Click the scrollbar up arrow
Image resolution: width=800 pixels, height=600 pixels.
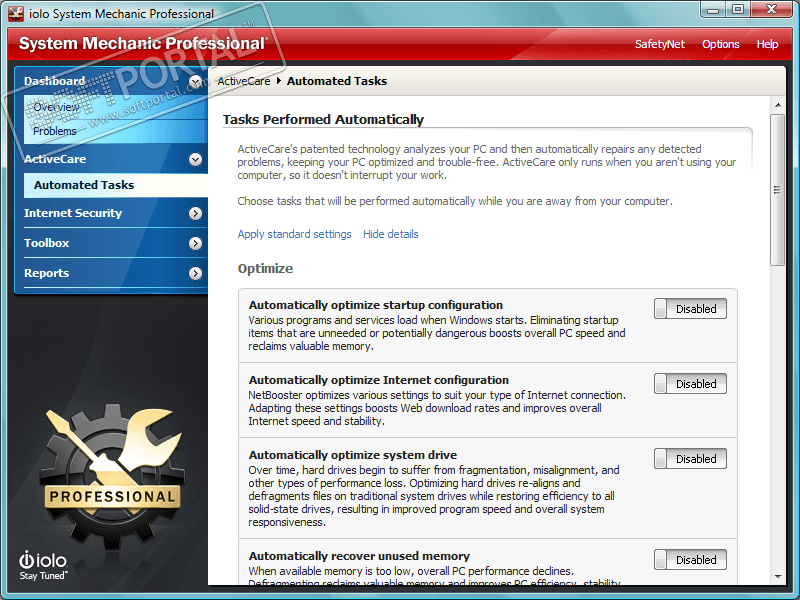[778, 105]
